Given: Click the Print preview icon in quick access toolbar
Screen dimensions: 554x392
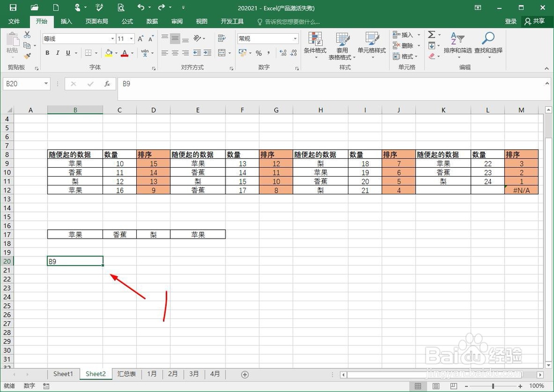Looking at the screenshot, I should tap(121, 7).
